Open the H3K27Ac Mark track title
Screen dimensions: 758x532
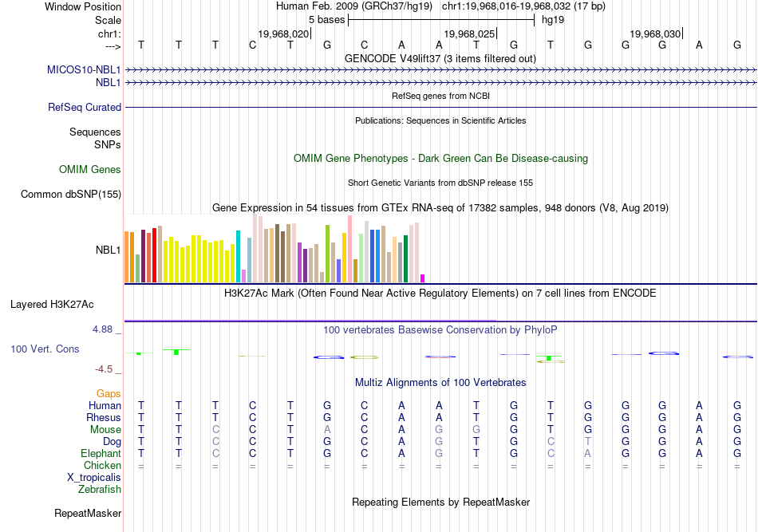[440, 294]
